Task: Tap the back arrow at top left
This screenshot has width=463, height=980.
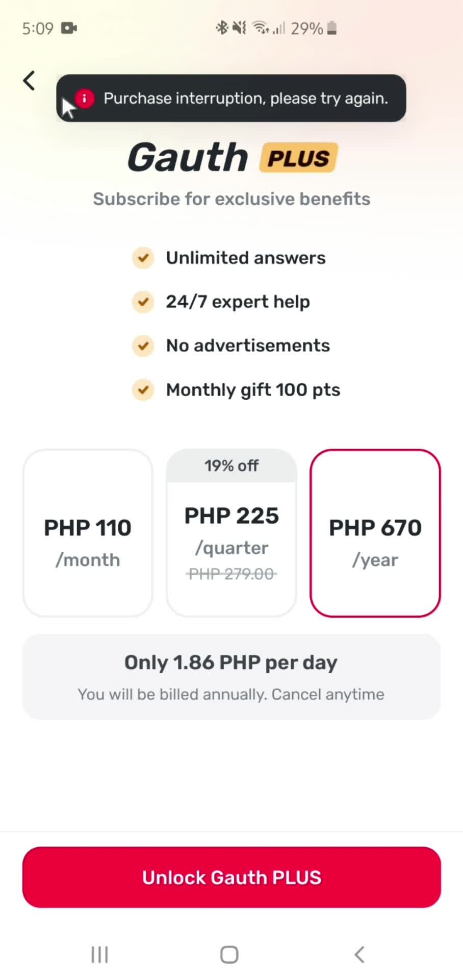Action: [30, 81]
